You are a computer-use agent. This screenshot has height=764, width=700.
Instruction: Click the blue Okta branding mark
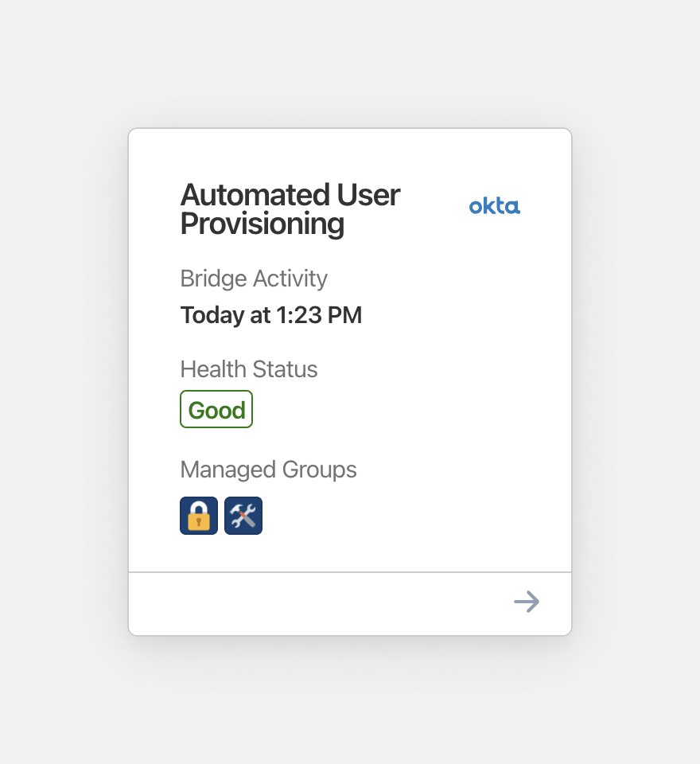[x=494, y=205]
